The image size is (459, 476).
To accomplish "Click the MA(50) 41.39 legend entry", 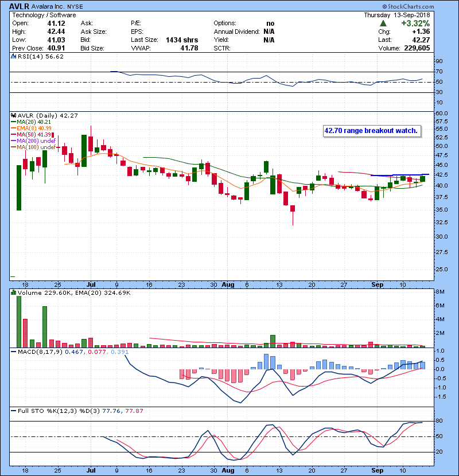I will pos(31,134).
